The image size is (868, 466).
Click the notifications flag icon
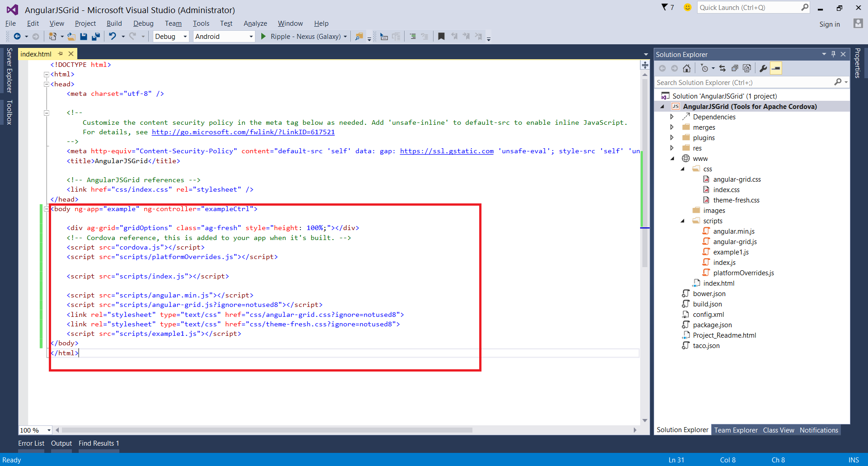pyautogui.click(x=665, y=7)
